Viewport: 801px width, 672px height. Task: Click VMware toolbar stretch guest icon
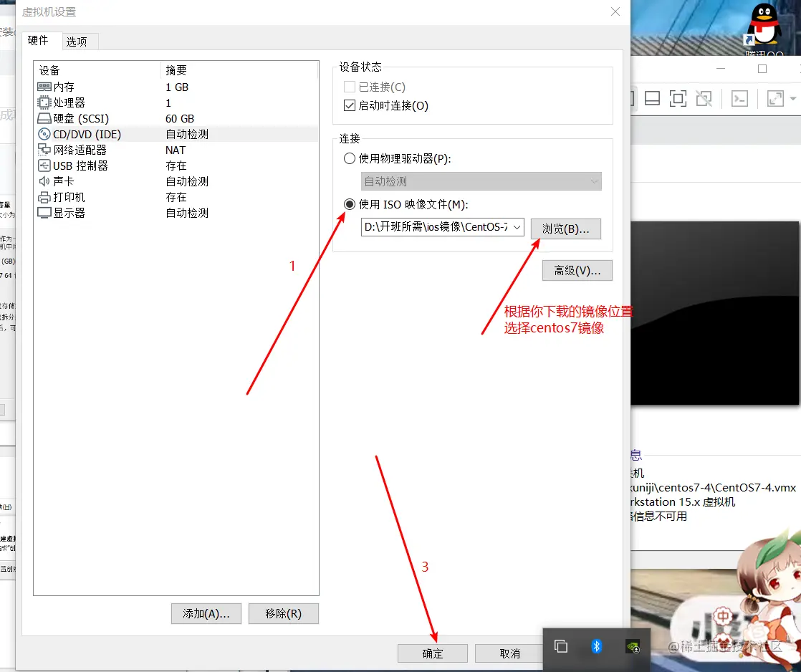775,98
